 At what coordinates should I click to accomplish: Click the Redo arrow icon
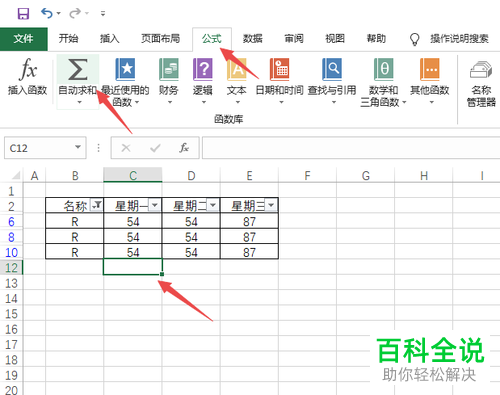pos(75,13)
